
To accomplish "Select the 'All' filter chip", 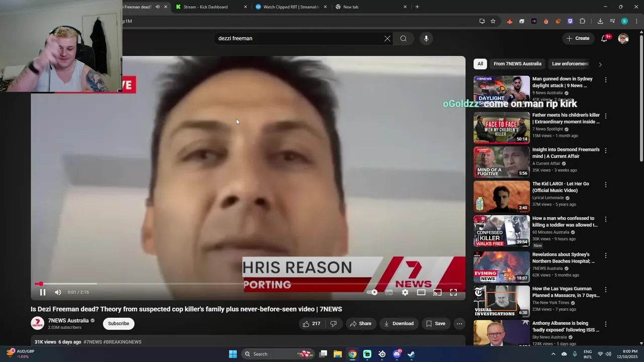I will [x=480, y=64].
